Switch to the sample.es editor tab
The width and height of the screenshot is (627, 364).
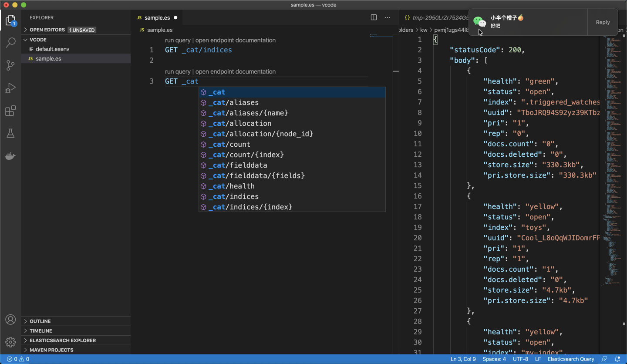(x=158, y=17)
